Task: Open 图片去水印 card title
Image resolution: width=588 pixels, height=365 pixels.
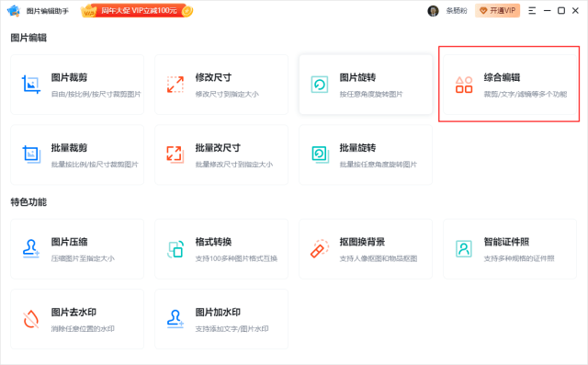Action: pyautogui.click(x=73, y=312)
